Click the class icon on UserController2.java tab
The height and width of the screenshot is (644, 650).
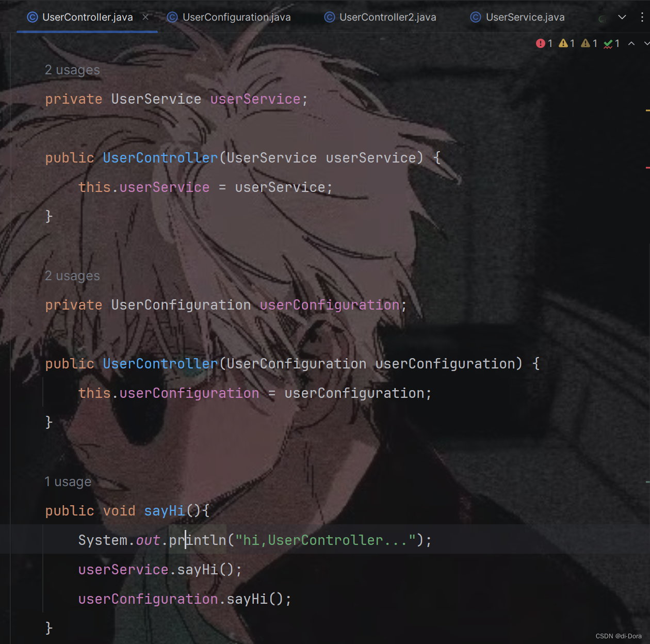click(329, 17)
